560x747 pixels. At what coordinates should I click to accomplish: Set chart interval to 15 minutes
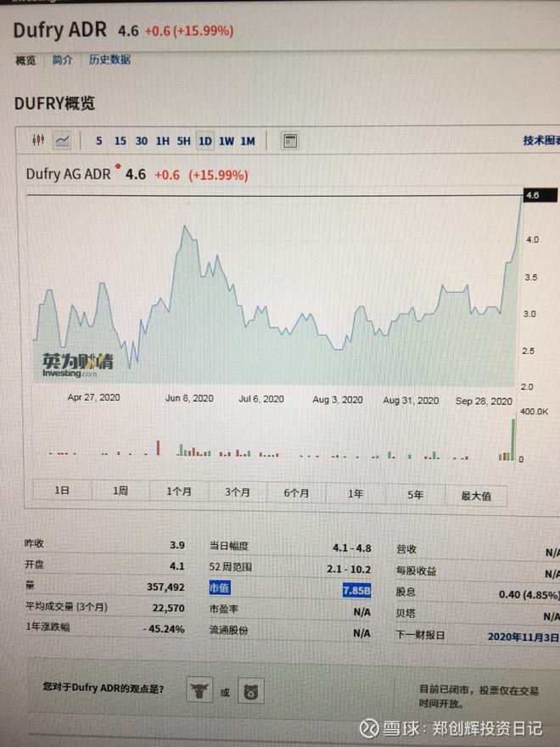pyautogui.click(x=120, y=141)
